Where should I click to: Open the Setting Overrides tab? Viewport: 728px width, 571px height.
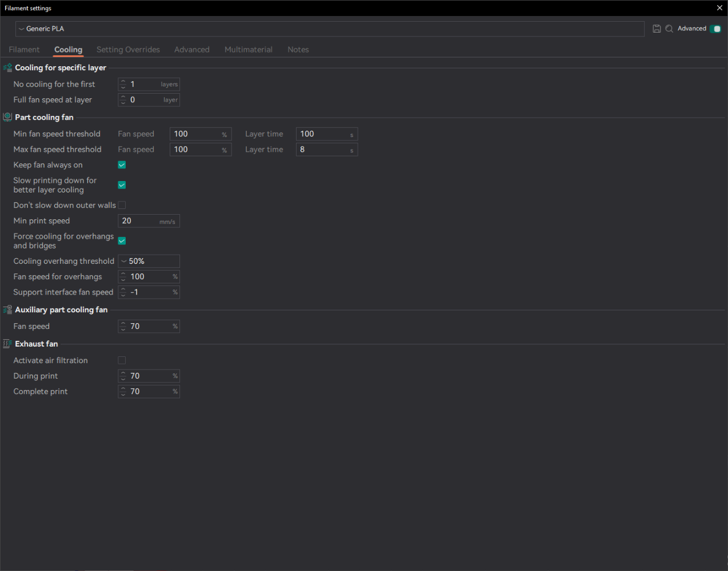click(x=128, y=50)
